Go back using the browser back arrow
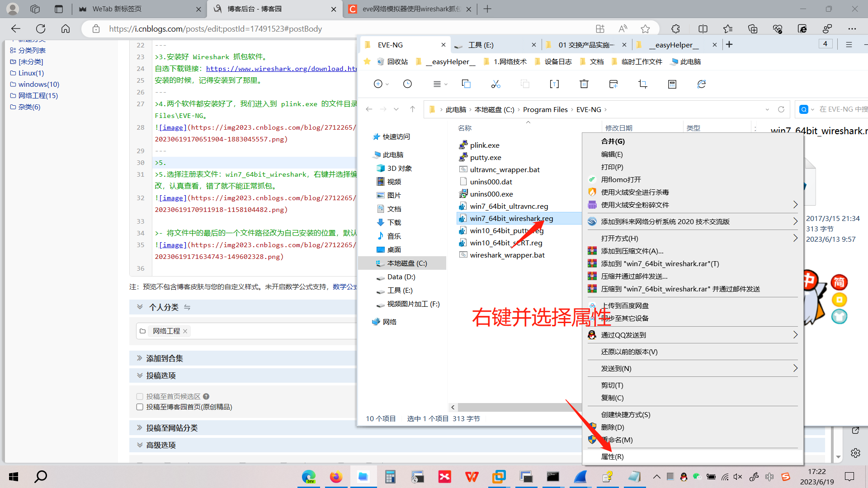 pos(16,28)
